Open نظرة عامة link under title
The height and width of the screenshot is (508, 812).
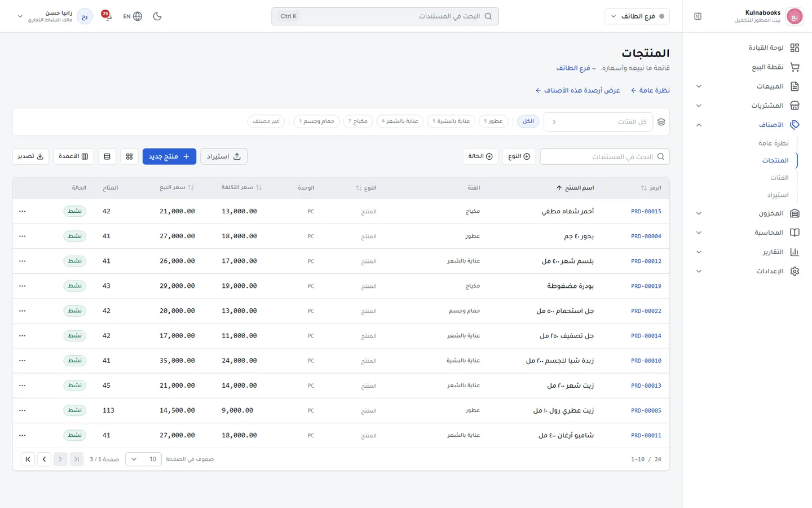[650, 90]
